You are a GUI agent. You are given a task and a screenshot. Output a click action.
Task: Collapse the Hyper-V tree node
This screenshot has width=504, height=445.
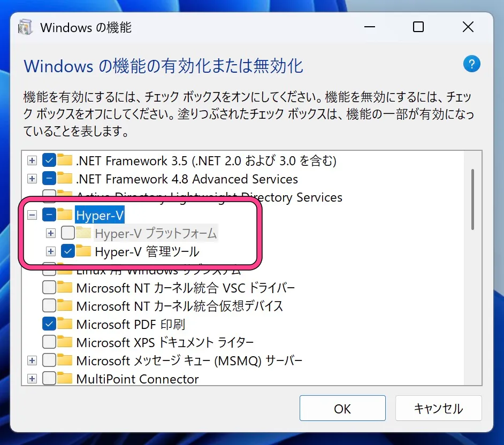tap(32, 215)
